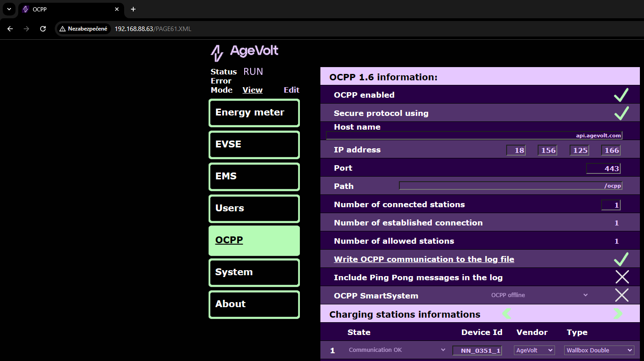Go to previous charging stations page
Viewport: 644px width, 361px height.
(507, 314)
